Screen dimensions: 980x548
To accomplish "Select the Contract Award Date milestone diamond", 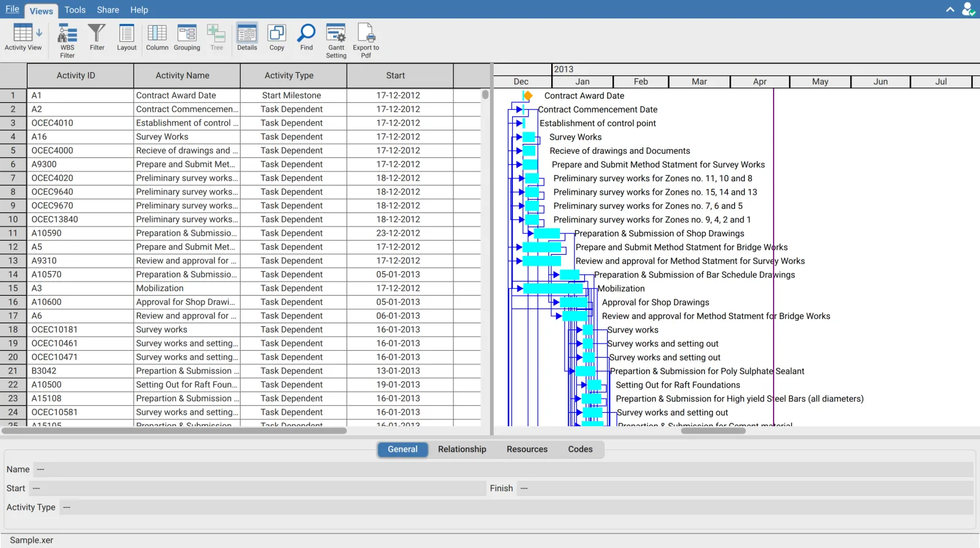I will [527, 96].
